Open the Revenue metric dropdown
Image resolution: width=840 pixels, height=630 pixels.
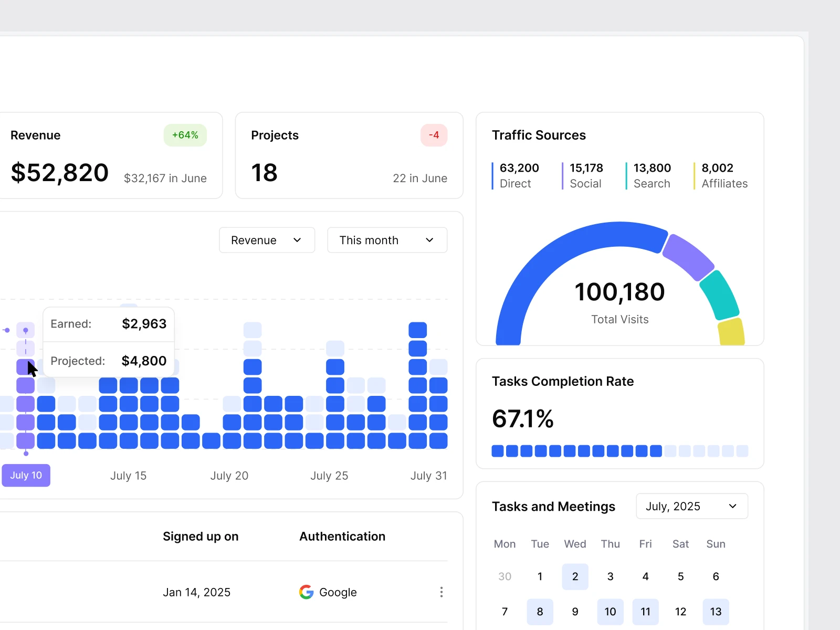tap(267, 240)
